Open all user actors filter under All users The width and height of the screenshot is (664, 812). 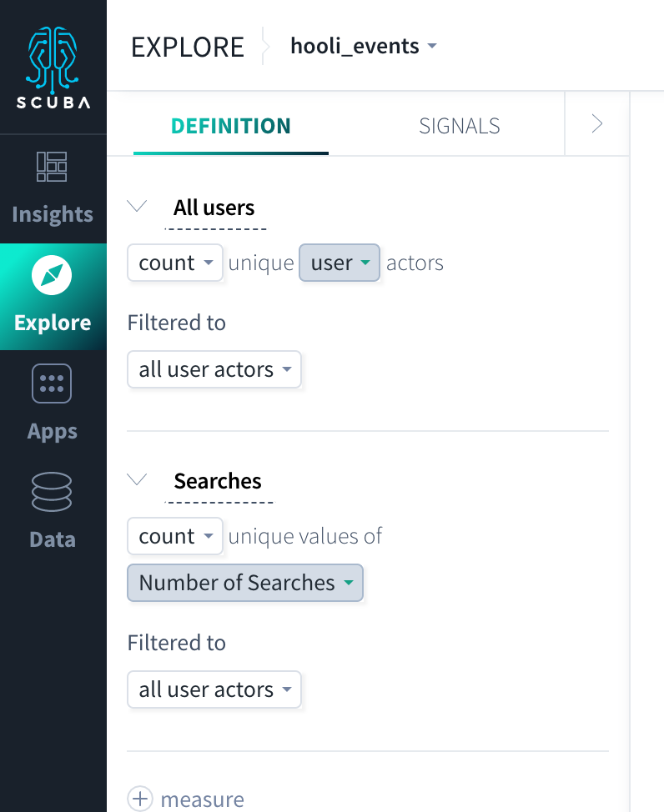(x=214, y=369)
